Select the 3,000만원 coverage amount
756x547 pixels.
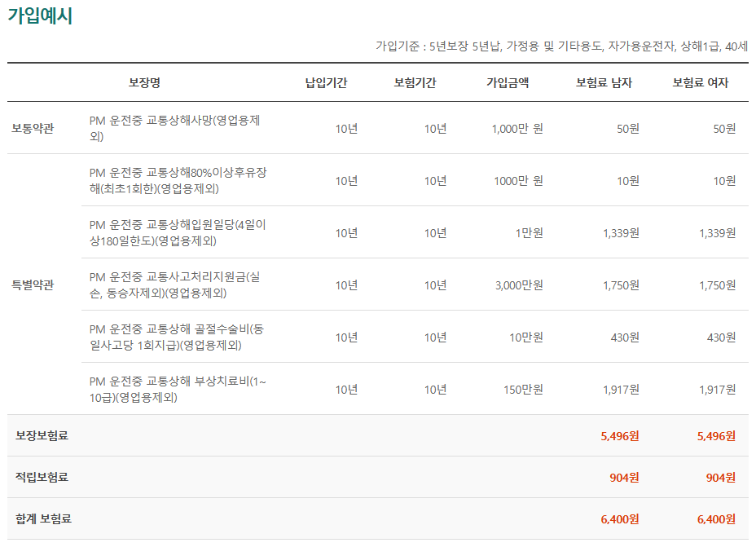pyautogui.click(x=519, y=285)
